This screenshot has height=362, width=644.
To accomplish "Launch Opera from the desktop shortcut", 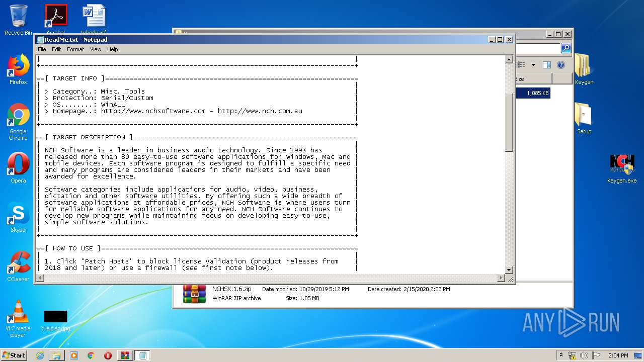I will click(x=18, y=168).
